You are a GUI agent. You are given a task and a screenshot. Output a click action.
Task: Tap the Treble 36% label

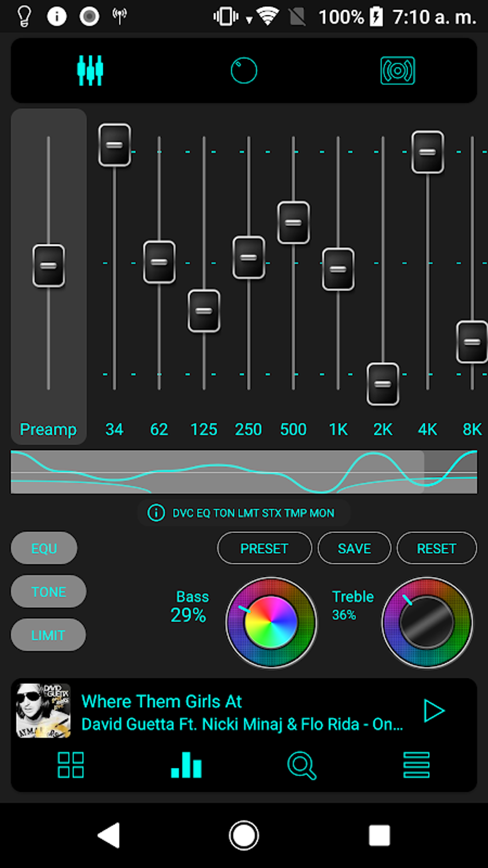click(353, 605)
